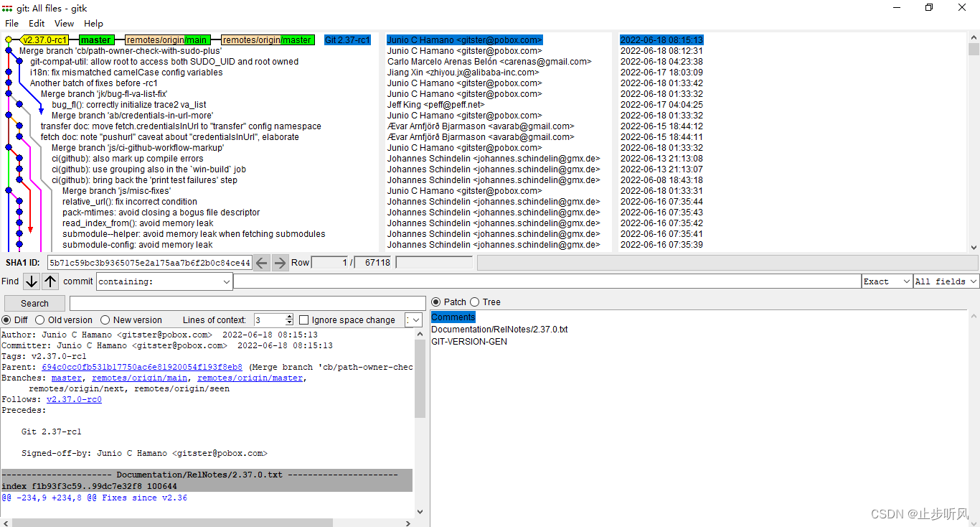Select commit 'Another batch of fixes before -rc1'
The width and height of the screenshot is (980, 527).
coord(94,83)
